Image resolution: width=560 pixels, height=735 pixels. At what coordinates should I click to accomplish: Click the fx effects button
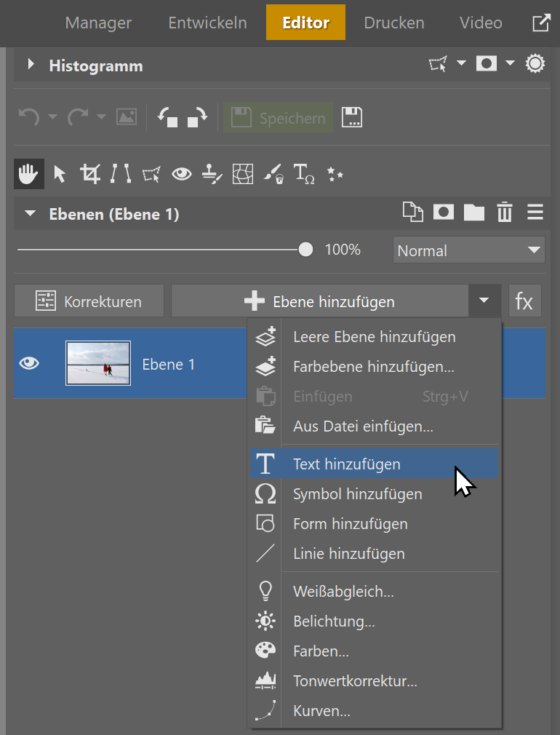tap(524, 301)
